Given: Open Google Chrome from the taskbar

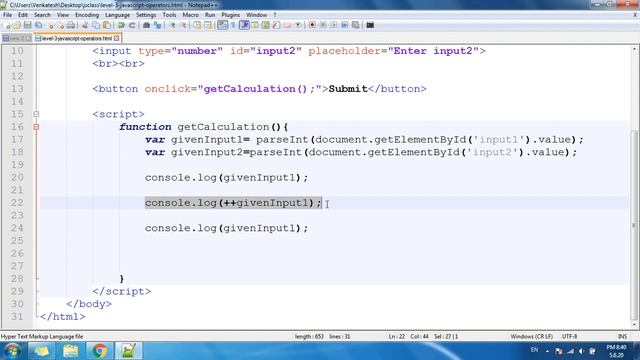Looking at the screenshot, I should [99, 351].
